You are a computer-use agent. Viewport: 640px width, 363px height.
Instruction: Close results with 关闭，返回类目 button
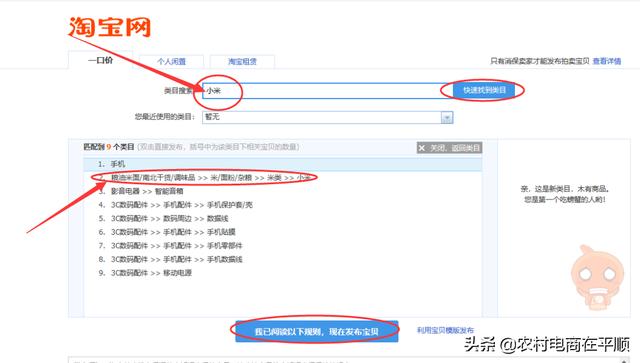449,148
